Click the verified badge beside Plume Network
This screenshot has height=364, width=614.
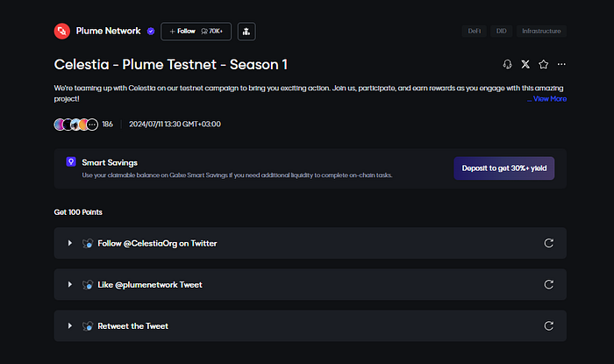tap(151, 32)
